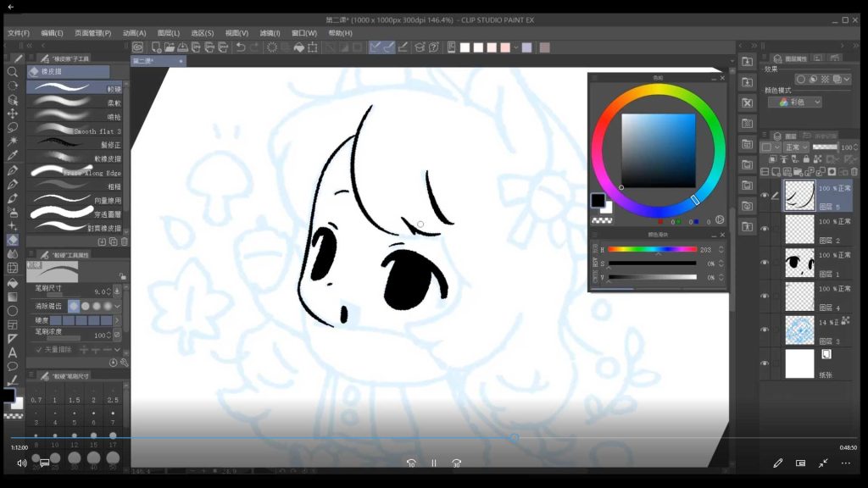Click the video progress bar handle
Screen dimensions: 868x488
pos(515,438)
